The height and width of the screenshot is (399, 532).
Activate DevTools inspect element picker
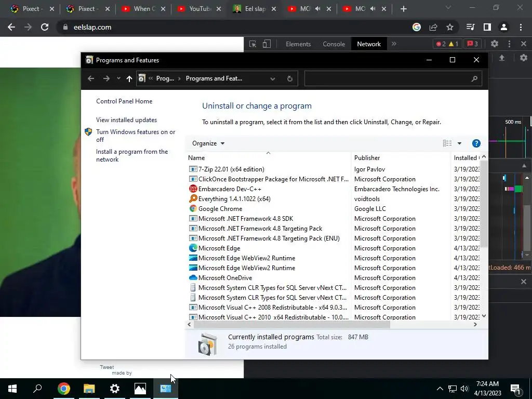click(253, 44)
